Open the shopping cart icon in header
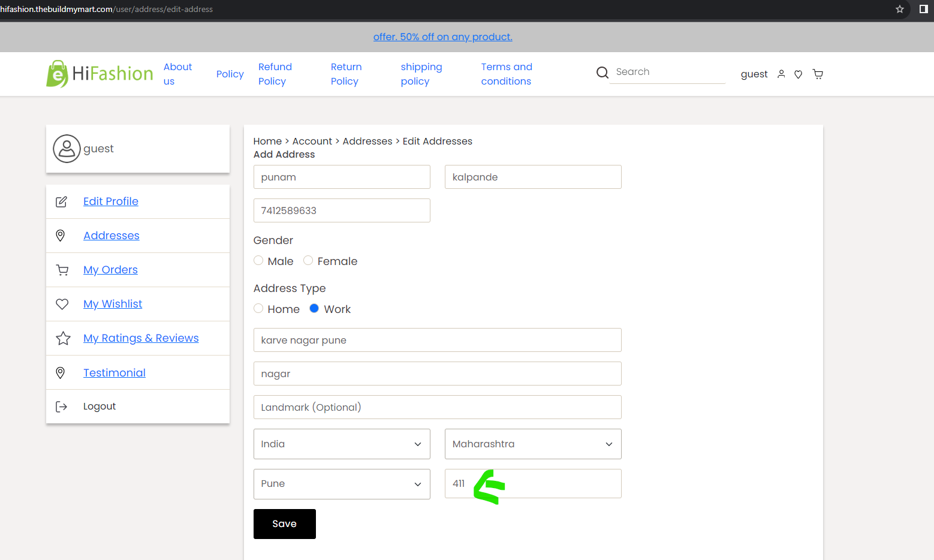Image resolution: width=934 pixels, height=560 pixels. tap(818, 74)
